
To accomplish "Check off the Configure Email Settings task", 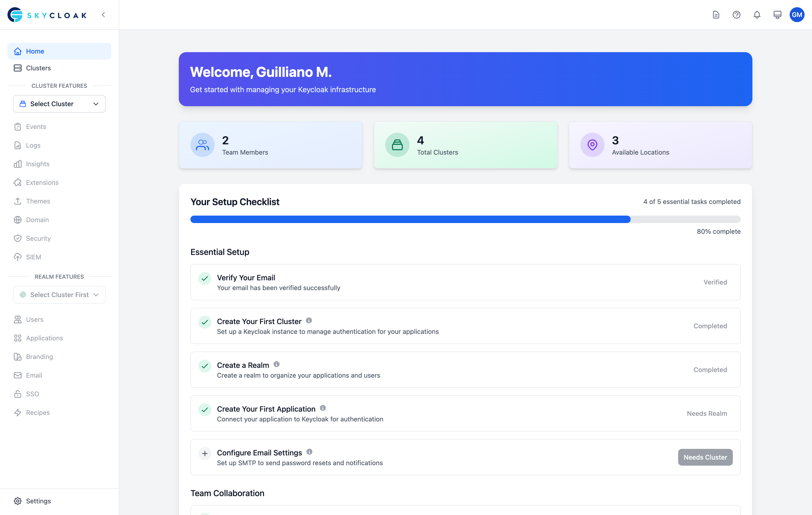I will (205, 453).
